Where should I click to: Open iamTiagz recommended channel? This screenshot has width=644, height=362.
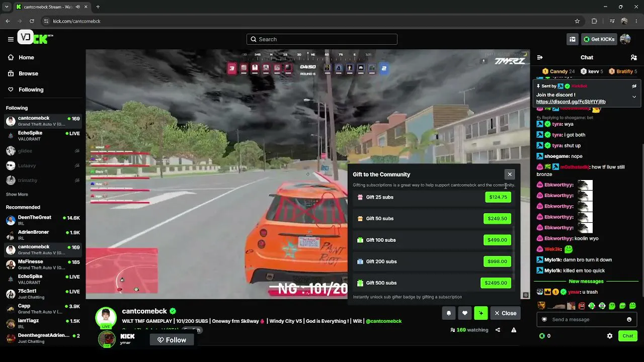point(43,323)
